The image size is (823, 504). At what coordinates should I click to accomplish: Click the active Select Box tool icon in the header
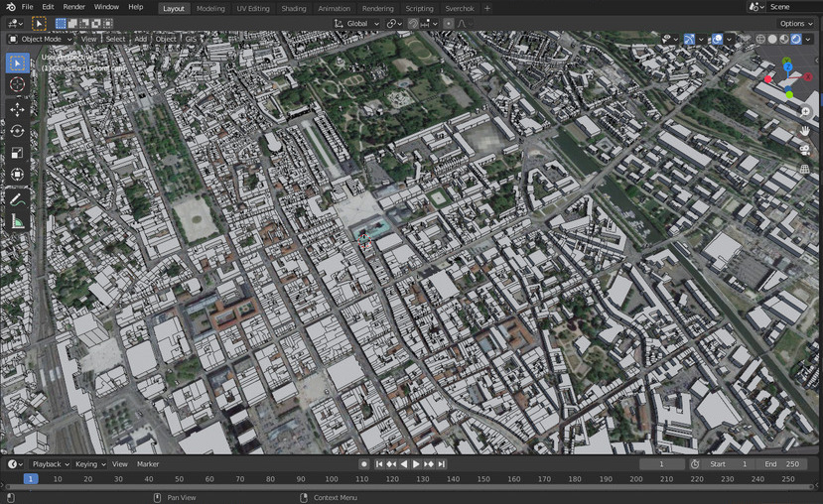pos(39,24)
